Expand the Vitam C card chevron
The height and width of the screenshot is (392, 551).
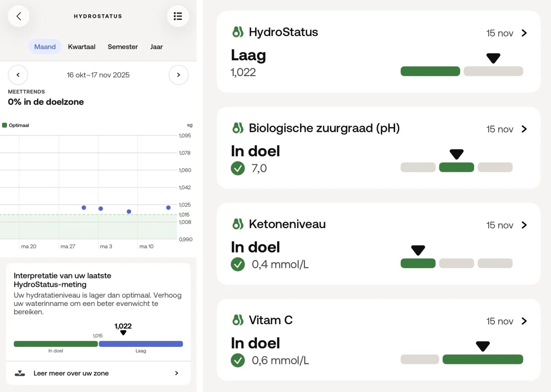point(524,321)
